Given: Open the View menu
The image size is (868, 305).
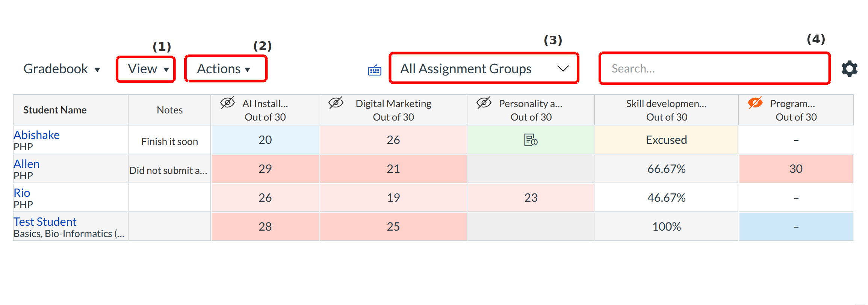Looking at the screenshot, I should tap(147, 69).
